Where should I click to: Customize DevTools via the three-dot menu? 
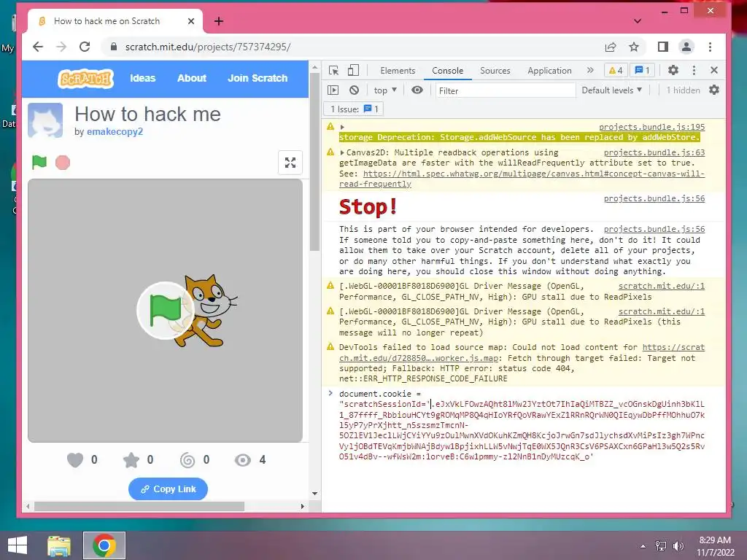694,71
